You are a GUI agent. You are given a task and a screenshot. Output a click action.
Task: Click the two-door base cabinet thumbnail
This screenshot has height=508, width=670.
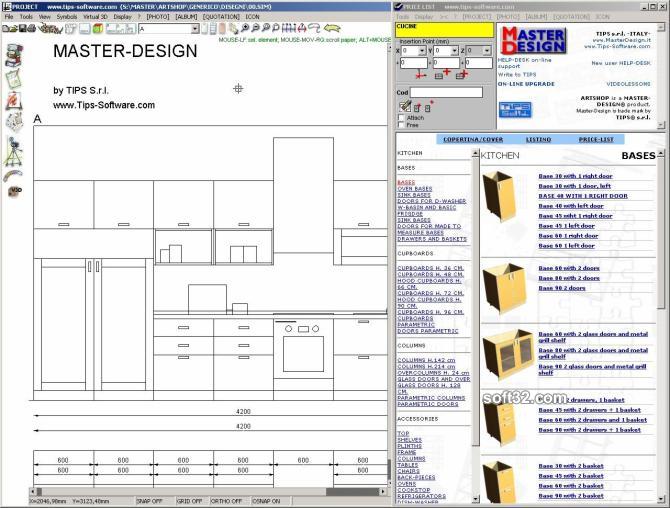(x=505, y=289)
